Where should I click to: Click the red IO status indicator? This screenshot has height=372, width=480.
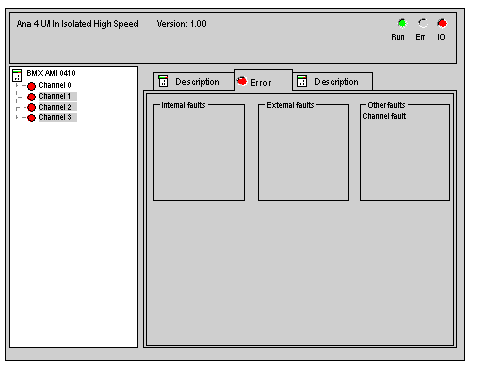(442, 23)
